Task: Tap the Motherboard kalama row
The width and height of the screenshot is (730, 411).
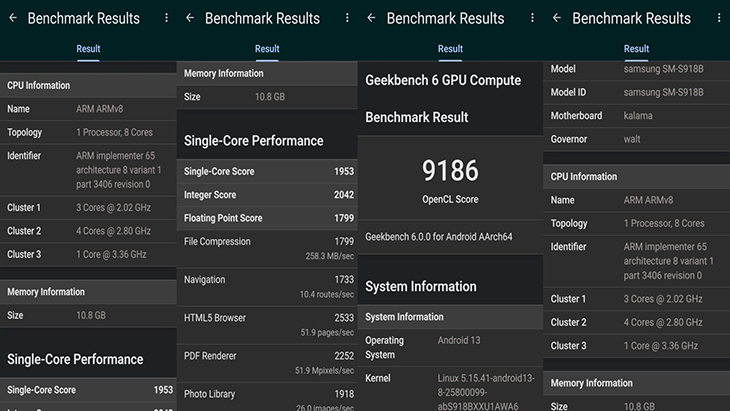Action: pos(636,116)
